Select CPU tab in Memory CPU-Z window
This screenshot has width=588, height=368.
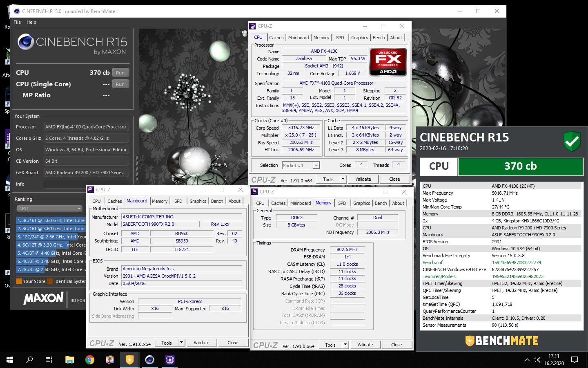(261, 203)
